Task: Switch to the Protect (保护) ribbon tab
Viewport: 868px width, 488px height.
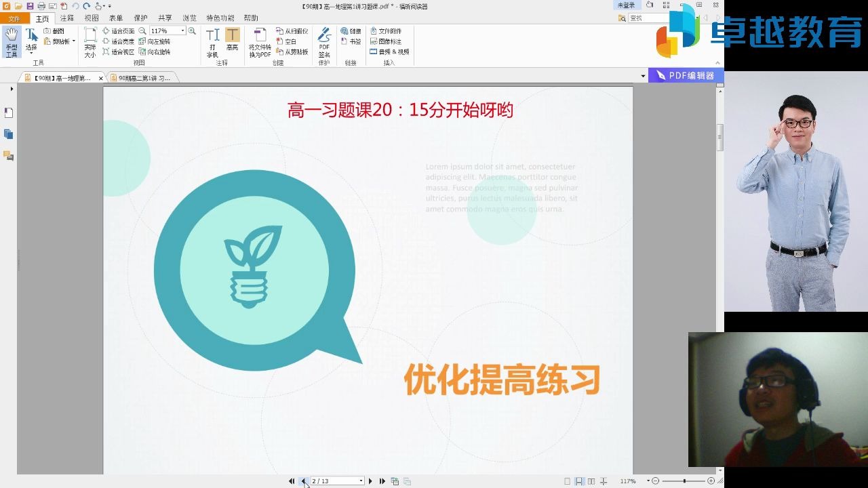Action: tap(140, 18)
